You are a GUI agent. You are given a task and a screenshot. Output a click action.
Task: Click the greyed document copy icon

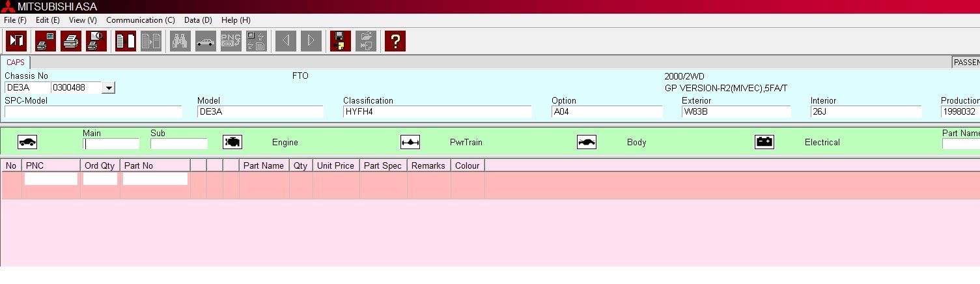[x=151, y=41]
